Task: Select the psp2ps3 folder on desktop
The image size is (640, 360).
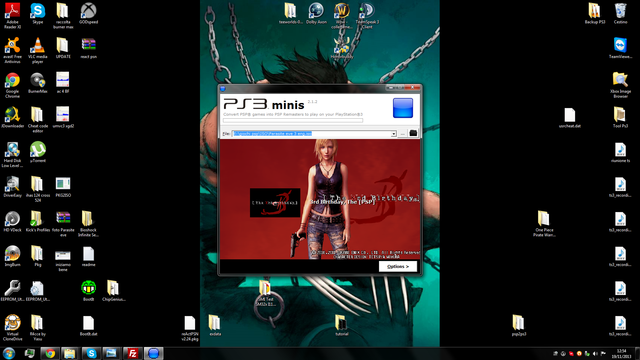Action: coord(519,325)
